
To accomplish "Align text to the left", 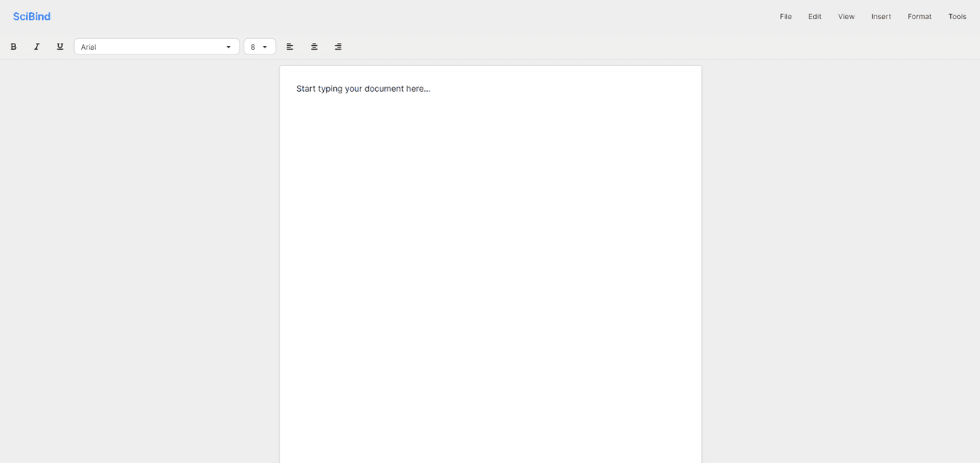I will (x=290, y=47).
